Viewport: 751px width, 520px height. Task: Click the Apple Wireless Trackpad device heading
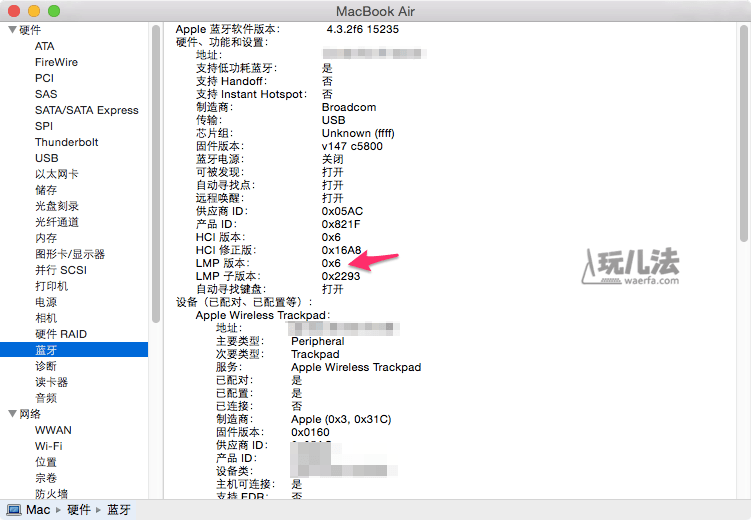click(262, 315)
